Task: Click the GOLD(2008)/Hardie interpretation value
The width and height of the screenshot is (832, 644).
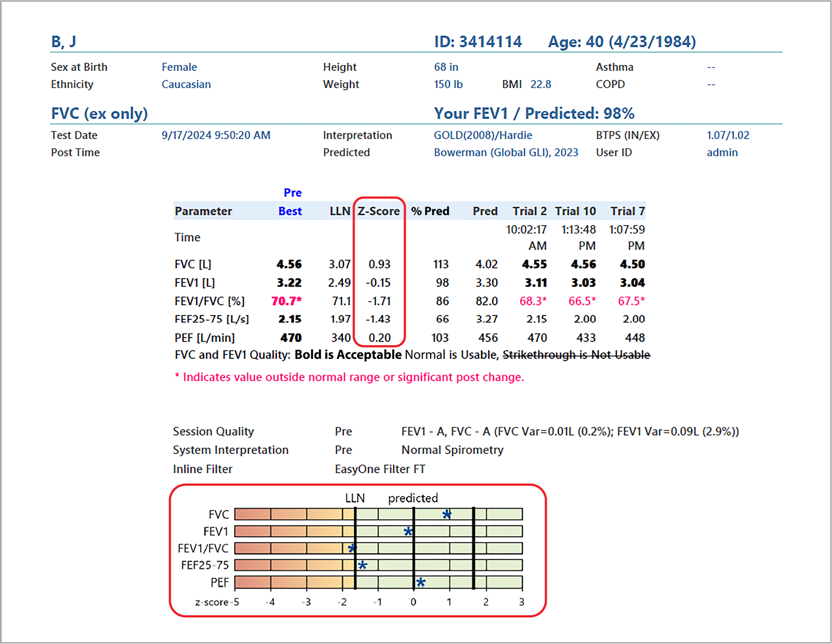Action: tap(483, 135)
